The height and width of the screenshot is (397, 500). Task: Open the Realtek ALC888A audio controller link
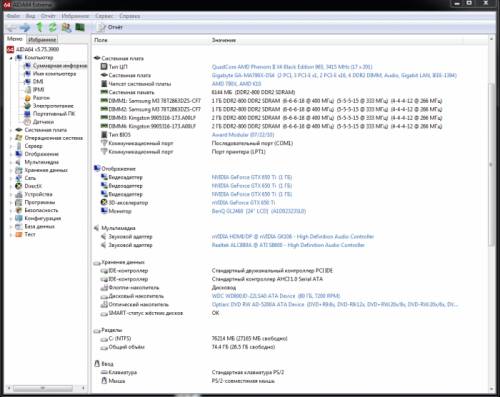[288, 245]
